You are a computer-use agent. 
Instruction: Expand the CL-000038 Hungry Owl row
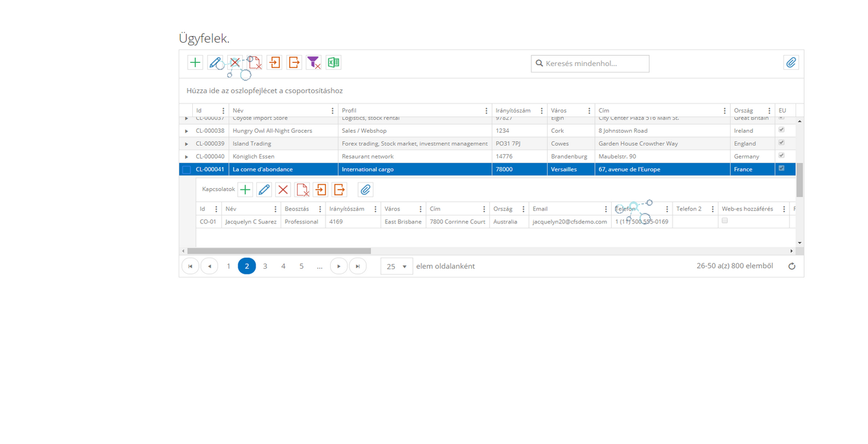pyautogui.click(x=186, y=131)
